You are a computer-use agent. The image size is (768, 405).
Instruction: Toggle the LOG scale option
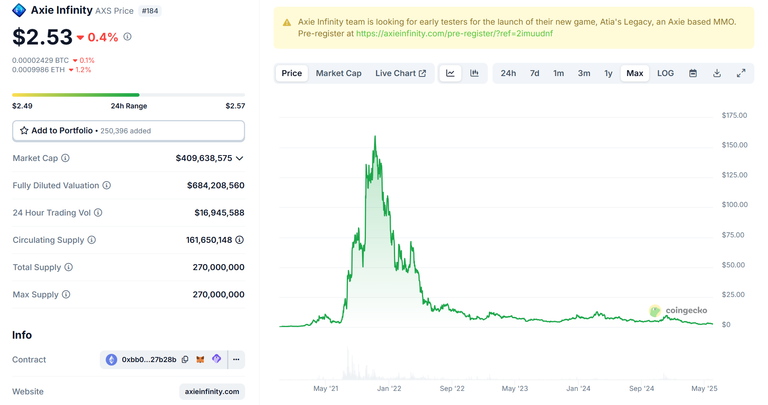[x=665, y=73]
